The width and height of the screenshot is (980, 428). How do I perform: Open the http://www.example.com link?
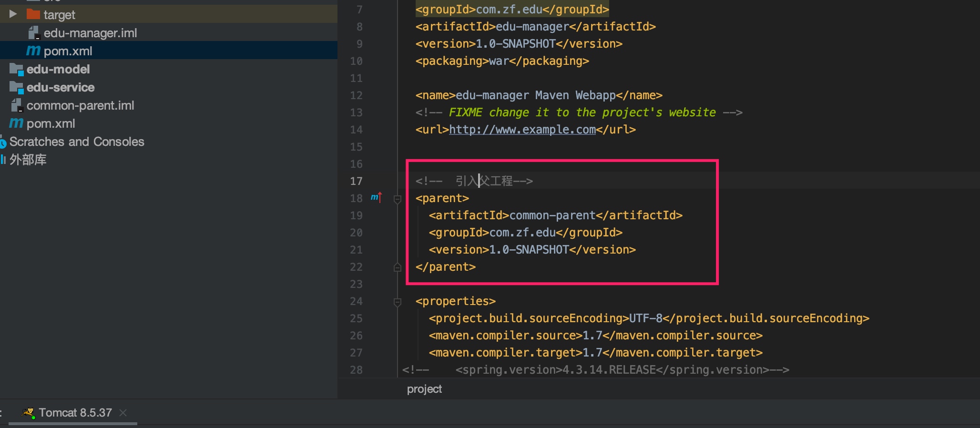[522, 130]
